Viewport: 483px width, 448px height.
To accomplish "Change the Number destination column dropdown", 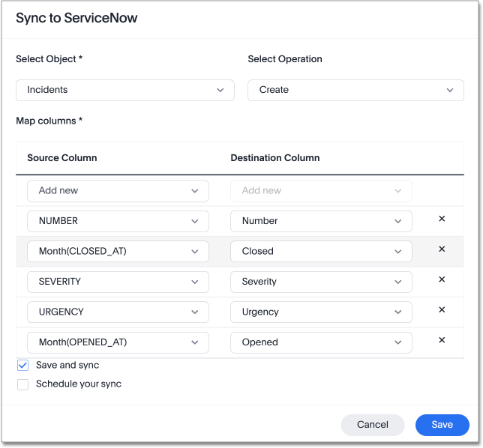I will (x=321, y=221).
